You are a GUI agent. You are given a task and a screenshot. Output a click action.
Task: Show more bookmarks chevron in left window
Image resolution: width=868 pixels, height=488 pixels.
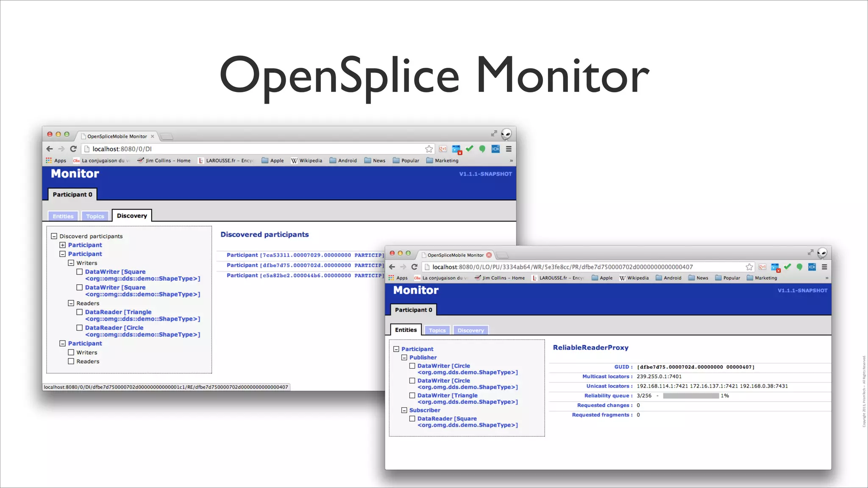(x=511, y=161)
